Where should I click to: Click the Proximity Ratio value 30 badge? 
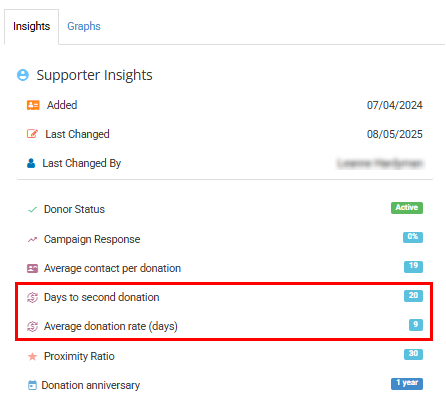[x=413, y=354]
